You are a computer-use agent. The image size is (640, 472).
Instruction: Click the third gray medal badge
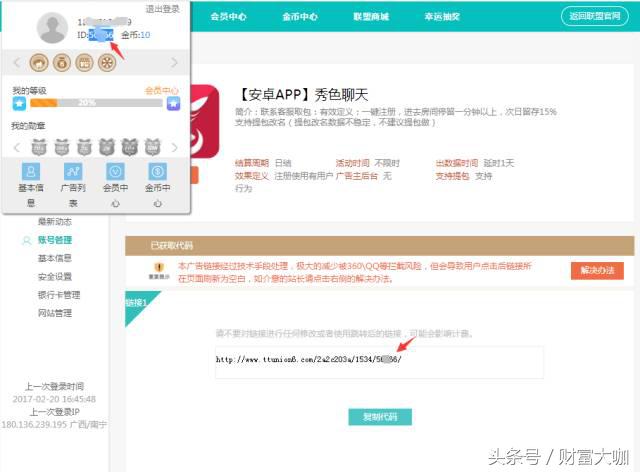pyautogui.click(x=84, y=147)
